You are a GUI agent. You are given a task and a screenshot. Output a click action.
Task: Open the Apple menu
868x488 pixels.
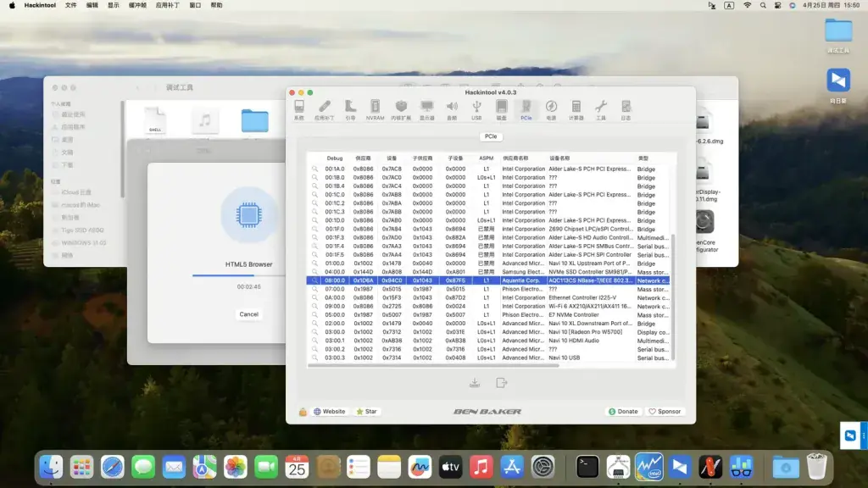click(x=12, y=5)
